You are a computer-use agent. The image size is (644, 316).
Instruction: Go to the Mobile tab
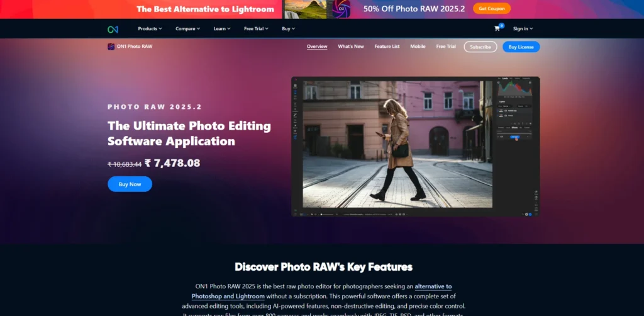(418, 47)
